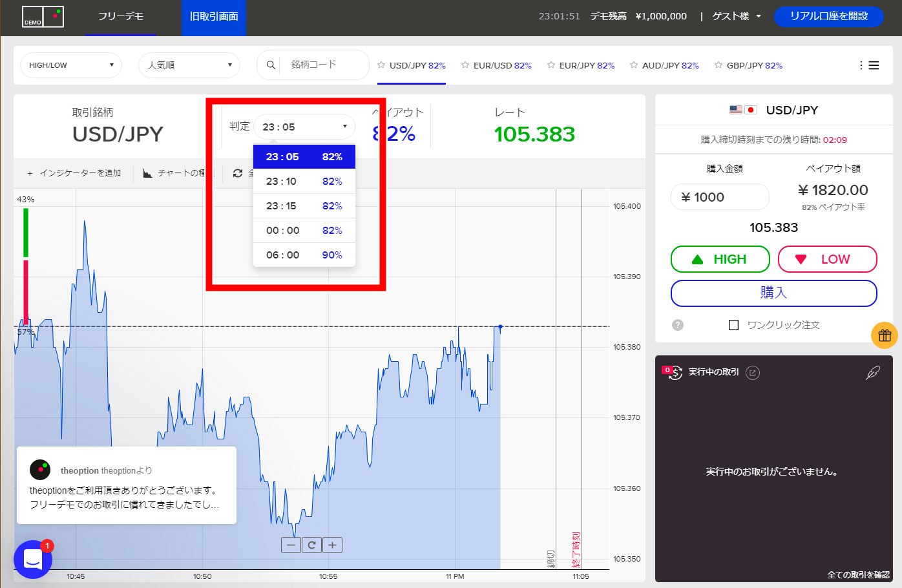Open the フリーデモ tab
This screenshot has width=902, height=588.
pyautogui.click(x=121, y=17)
